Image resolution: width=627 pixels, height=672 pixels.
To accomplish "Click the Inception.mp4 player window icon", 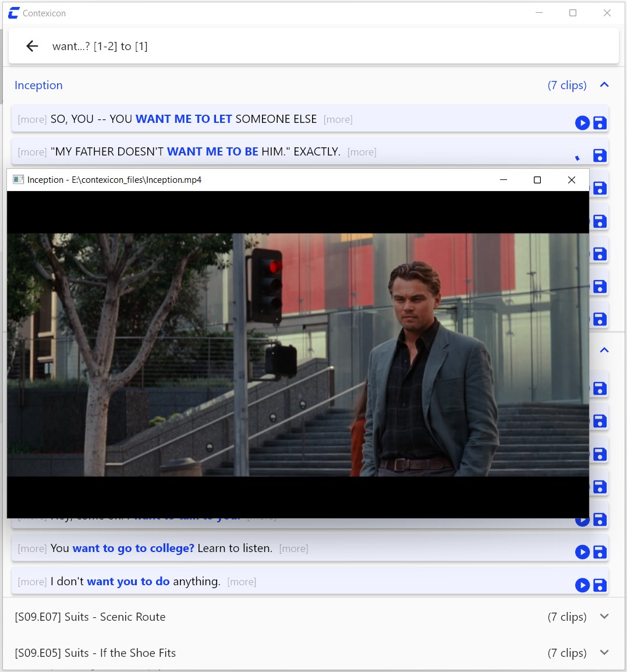I will coord(19,179).
